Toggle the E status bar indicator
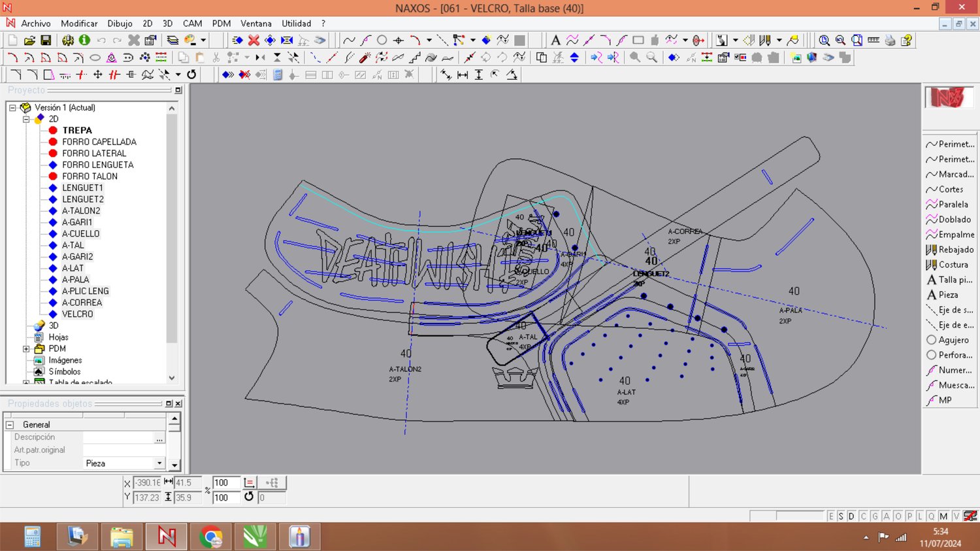 click(x=831, y=516)
